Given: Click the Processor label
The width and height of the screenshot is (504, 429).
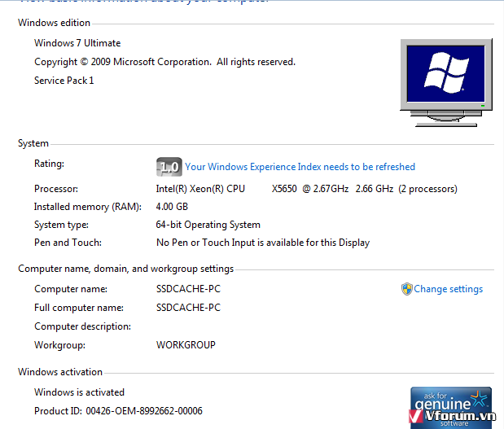Looking at the screenshot, I should (x=56, y=189).
